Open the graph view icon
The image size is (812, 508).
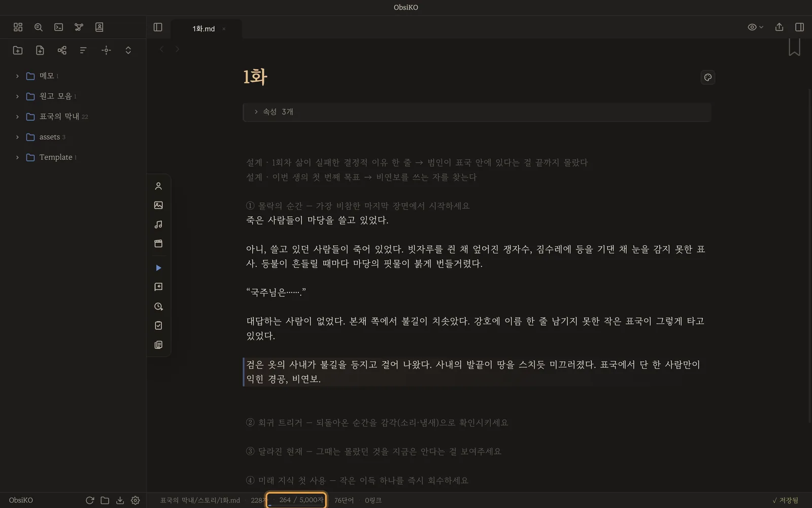tap(79, 27)
